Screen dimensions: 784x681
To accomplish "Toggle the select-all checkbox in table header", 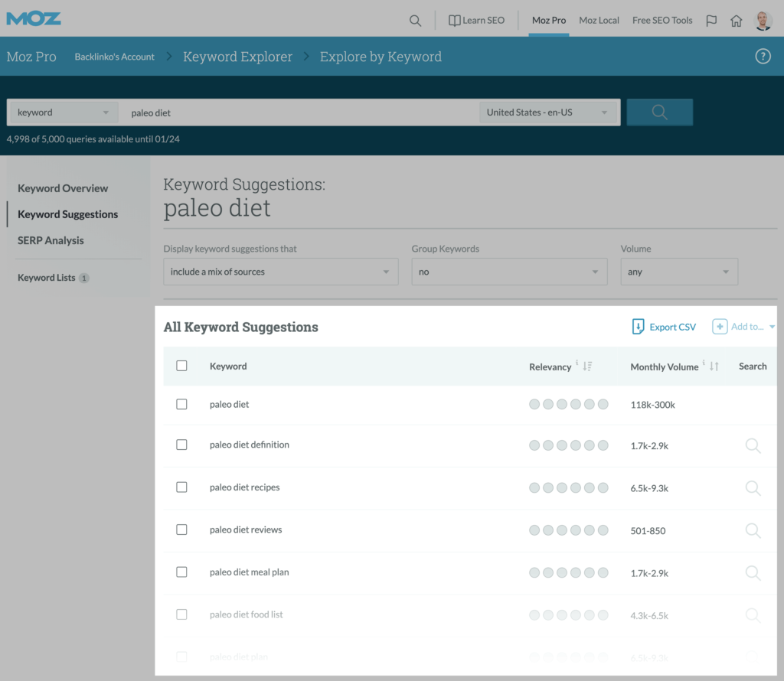I will (181, 366).
